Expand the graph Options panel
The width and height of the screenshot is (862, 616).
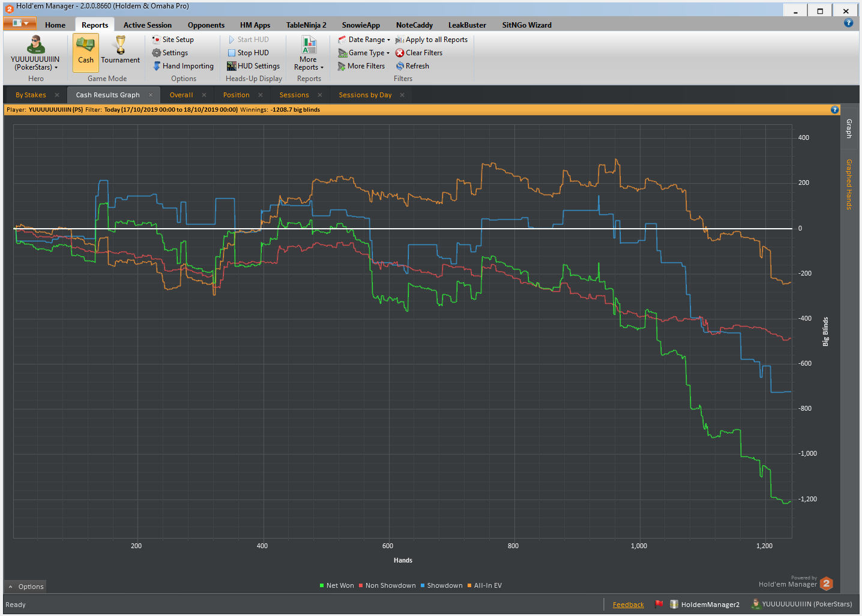point(26,587)
